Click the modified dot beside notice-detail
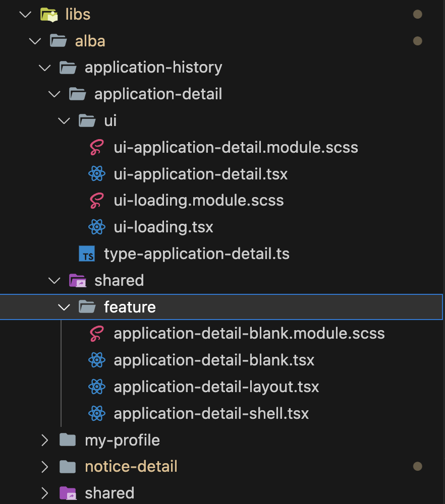Screen dimensions: 445x504 [417, 467]
